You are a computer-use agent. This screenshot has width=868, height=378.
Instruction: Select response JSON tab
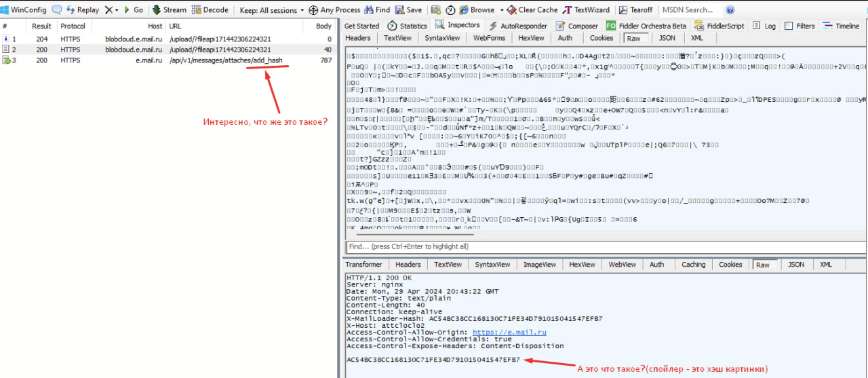tap(796, 265)
